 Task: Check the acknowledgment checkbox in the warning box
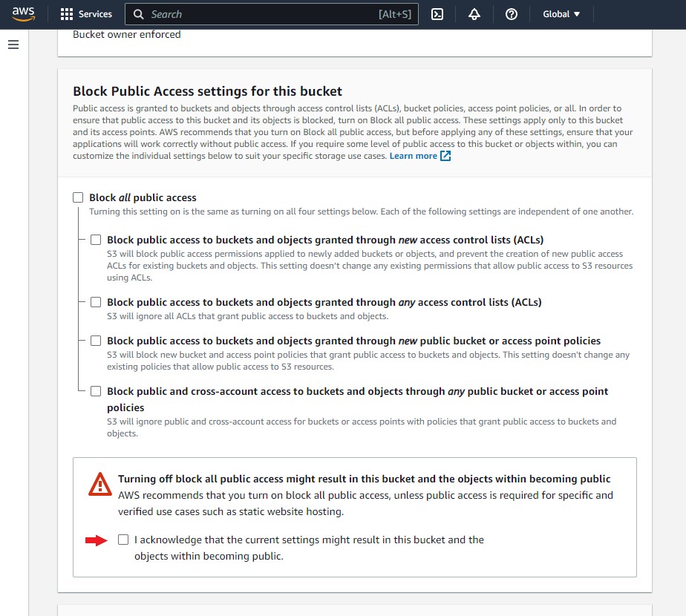(123, 539)
